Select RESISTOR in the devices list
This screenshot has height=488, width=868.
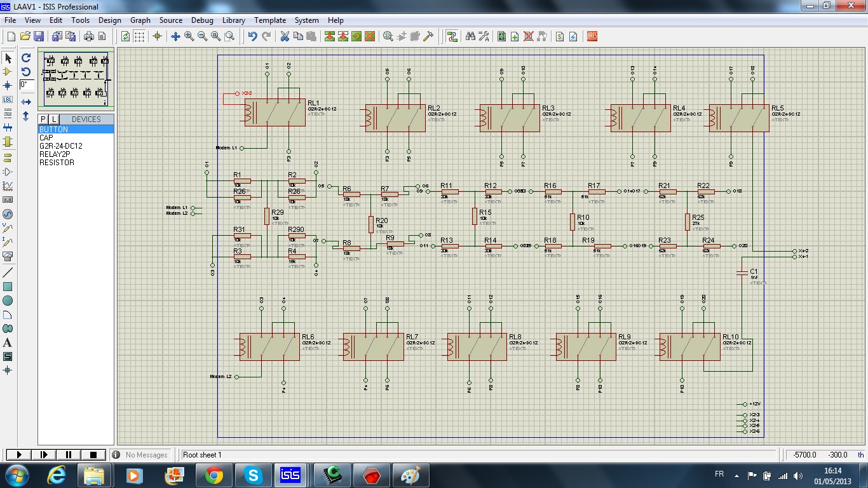[57, 163]
